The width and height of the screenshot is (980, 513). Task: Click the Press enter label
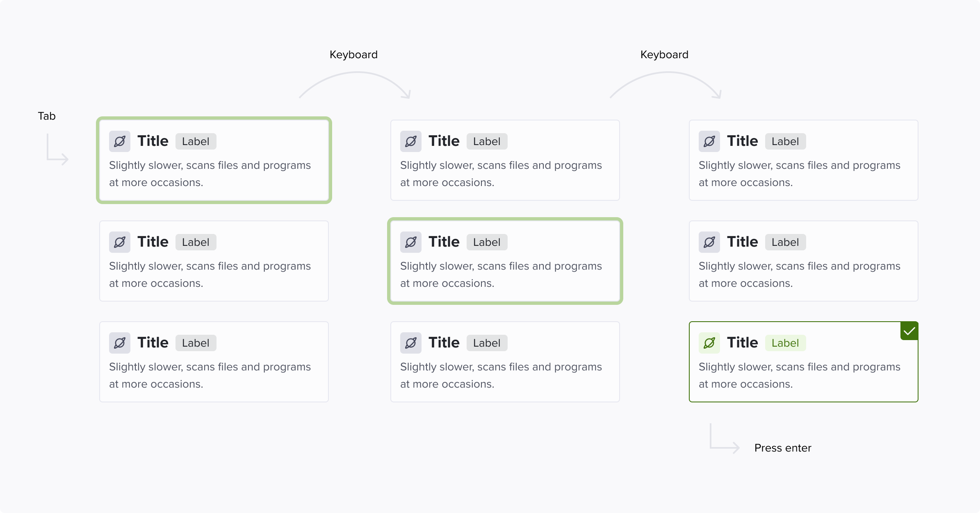pos(783,448)
